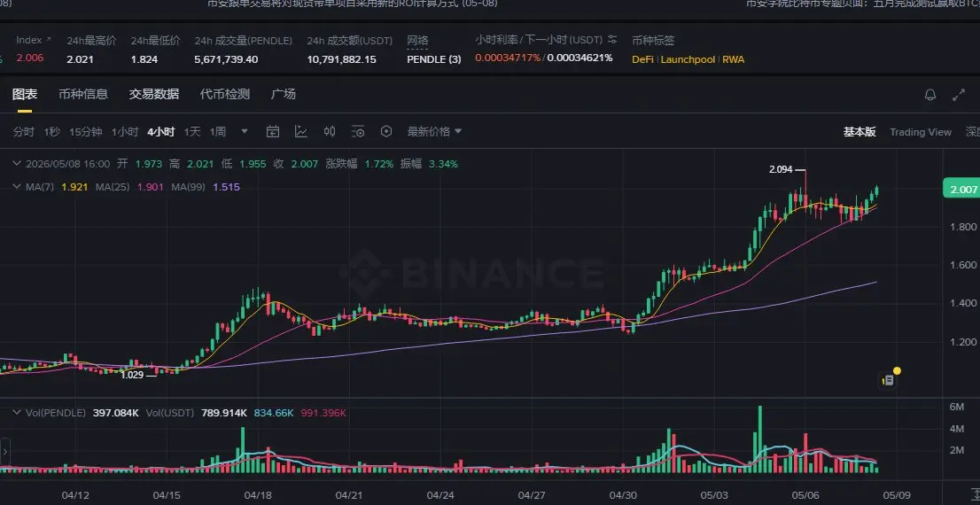Switch to the 币种信息 tab
Screen dimensions: 980x505
point(83,95)
